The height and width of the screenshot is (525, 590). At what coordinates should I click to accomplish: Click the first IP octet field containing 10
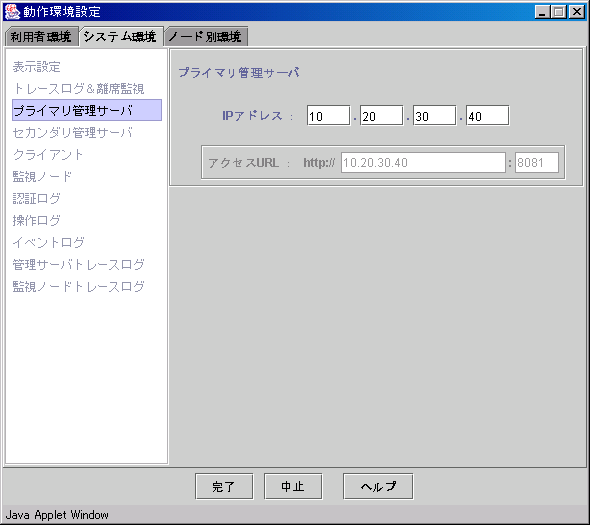tap(328, 116)
